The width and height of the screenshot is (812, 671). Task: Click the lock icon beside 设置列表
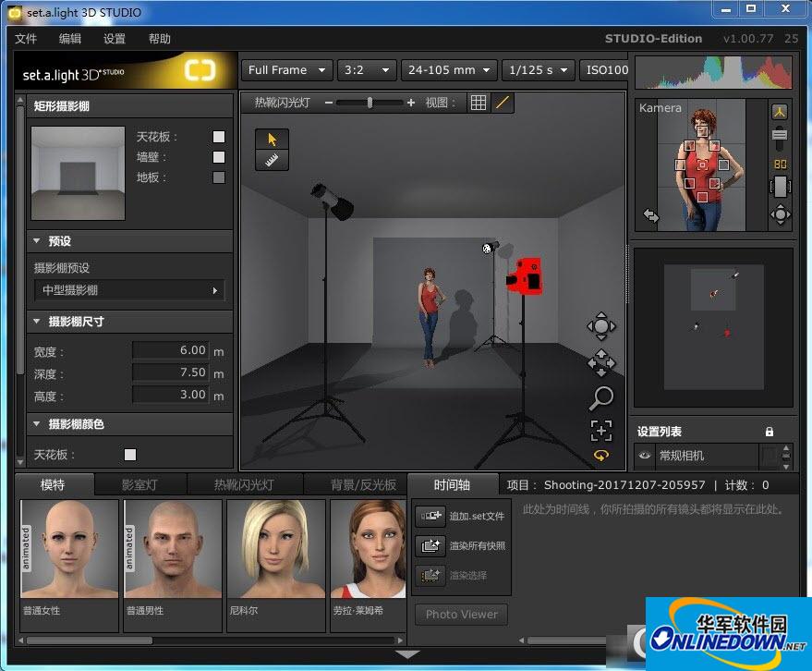coord(769,432)
